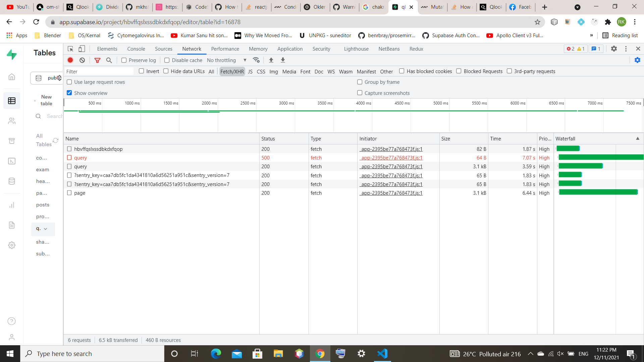Open the Supabase SQL editor from the sidebar

point(12,161)
